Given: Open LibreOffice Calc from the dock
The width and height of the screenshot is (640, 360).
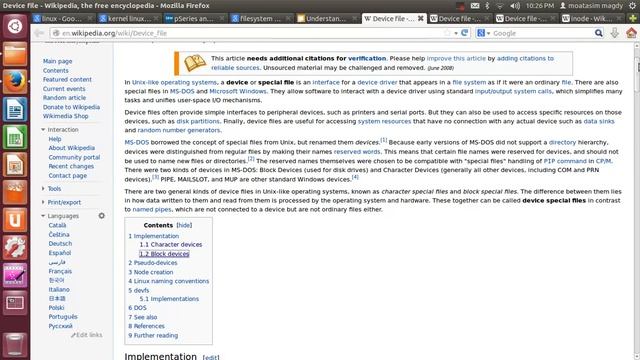Looking at the screenshot, I should pyautogui.click(x=15, y=137).
